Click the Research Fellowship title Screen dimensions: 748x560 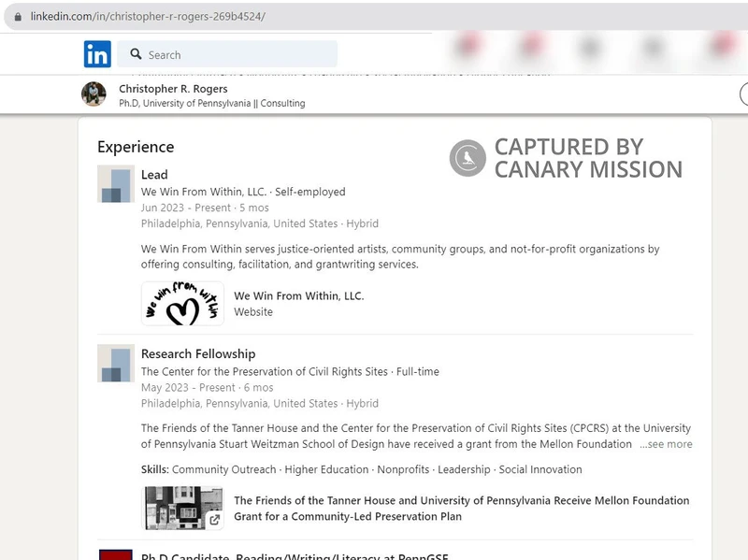pos(198,354)
